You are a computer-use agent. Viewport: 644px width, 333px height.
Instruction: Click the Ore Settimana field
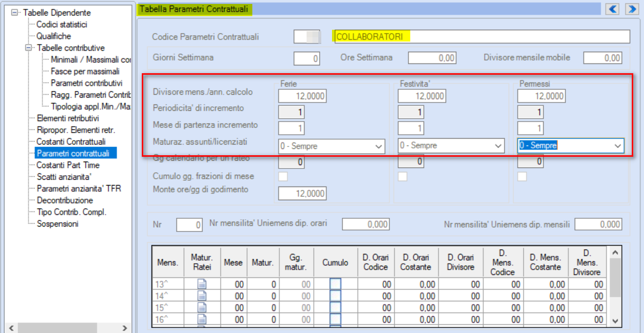[432, 59]
